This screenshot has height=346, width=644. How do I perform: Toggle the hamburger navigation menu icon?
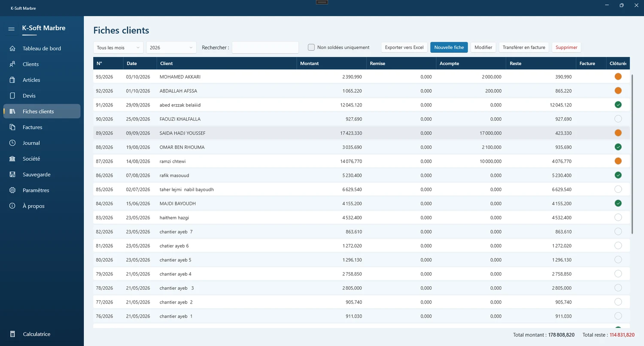(x=12, y=29)
